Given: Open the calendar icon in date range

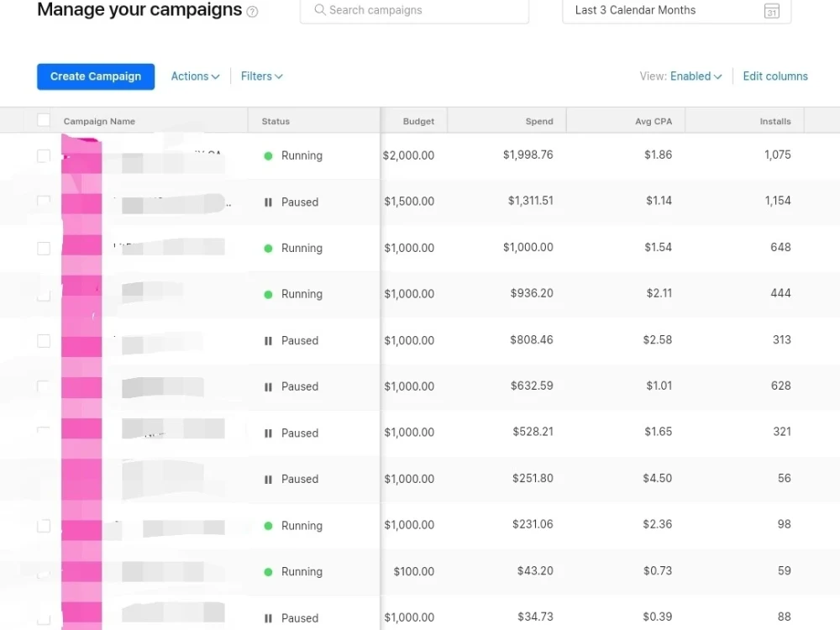Looking at the screenshot, I should pos(771,11).
